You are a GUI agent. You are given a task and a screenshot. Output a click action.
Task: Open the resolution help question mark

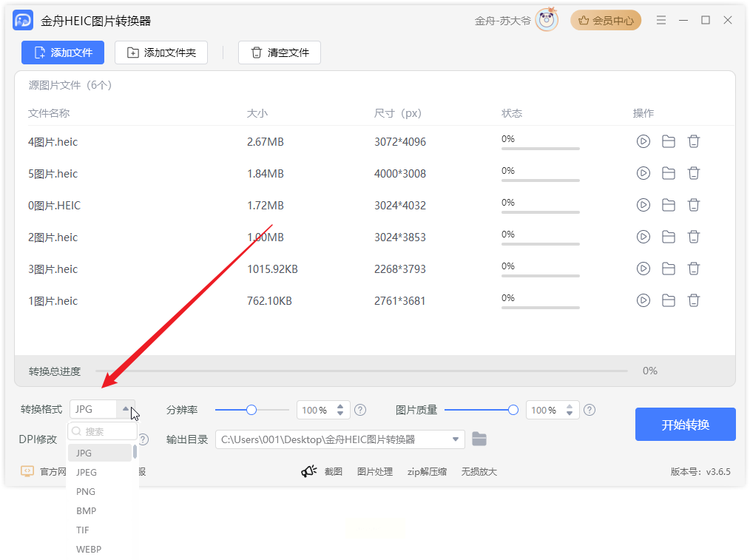(360, 410)
